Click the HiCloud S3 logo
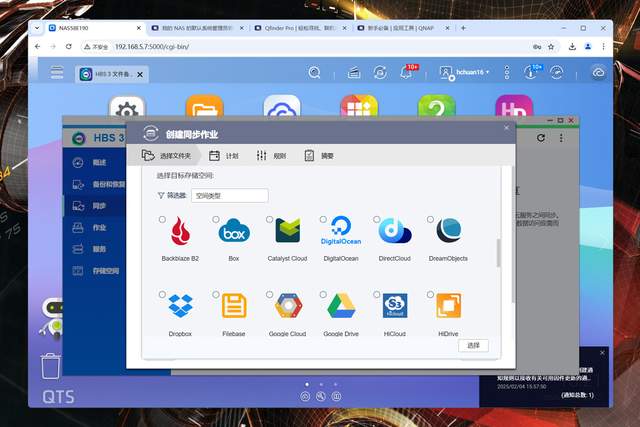The height and width of the screenshot is (427, 640). (395, 306)
